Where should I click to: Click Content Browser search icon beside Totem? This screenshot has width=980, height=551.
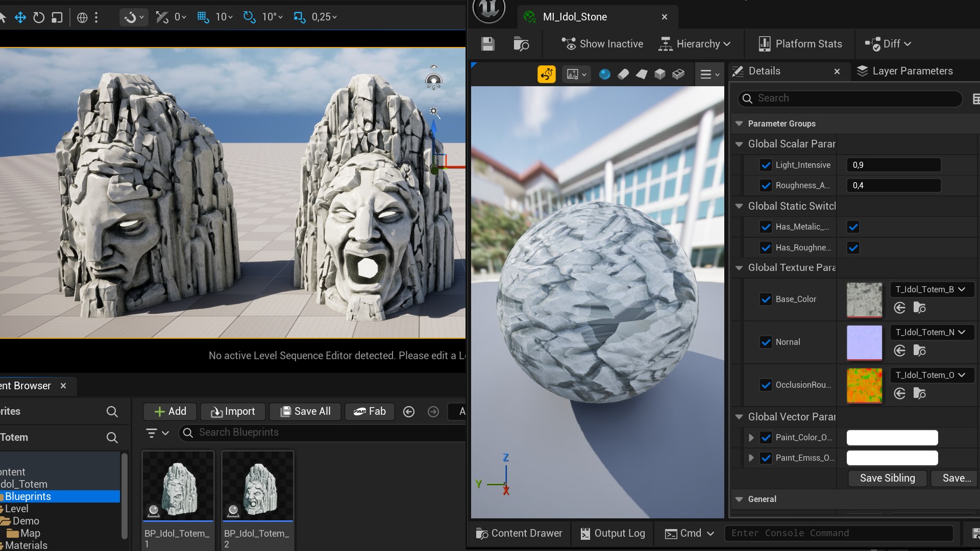pyautogui.click(x=112, y=437)
